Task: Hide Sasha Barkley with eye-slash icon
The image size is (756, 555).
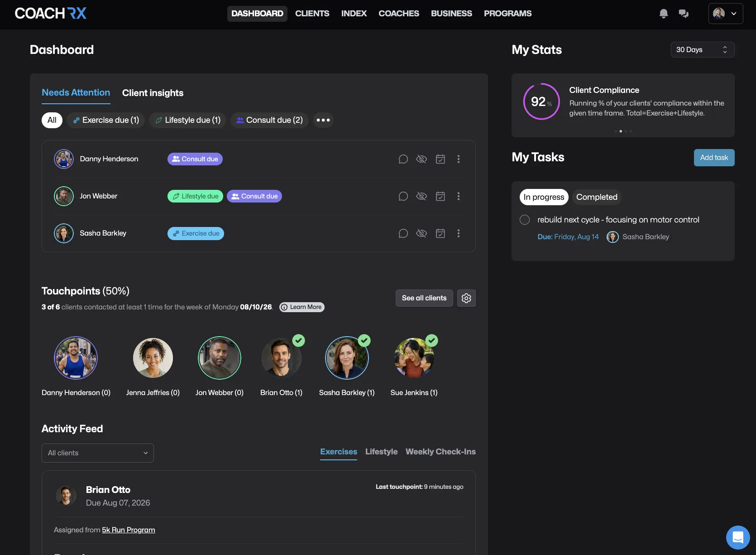Action: click(x=421, y=233)
